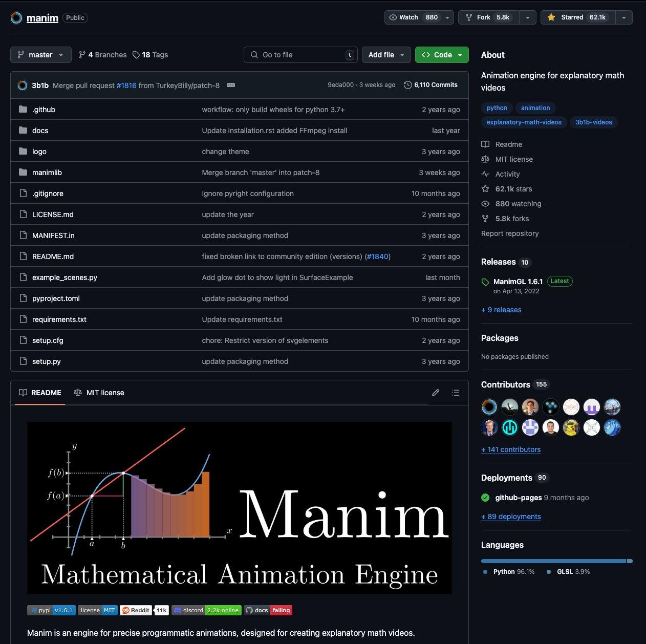Toggle the Starred button
The width and height of the screenshot is (646, 644).
click(578, 17)
